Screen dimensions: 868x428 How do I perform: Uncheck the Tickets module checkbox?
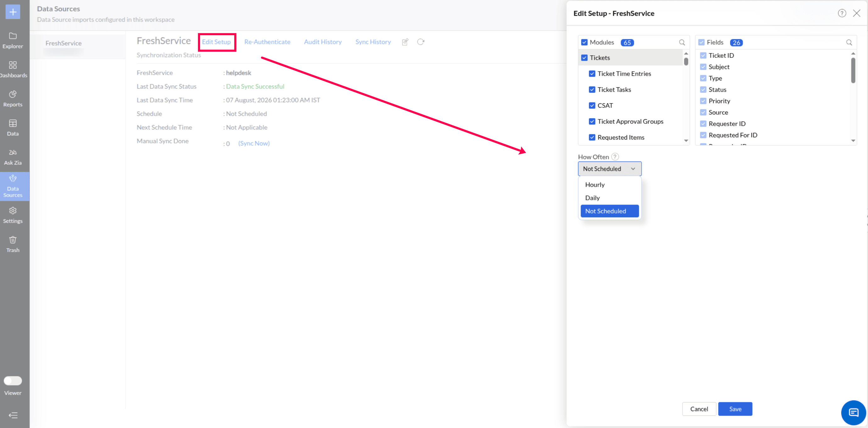pyautogui.click(x=584, y=58)
